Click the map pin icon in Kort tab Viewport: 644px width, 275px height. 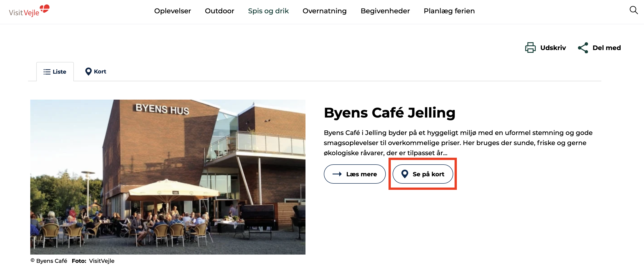tap(88, 72)
